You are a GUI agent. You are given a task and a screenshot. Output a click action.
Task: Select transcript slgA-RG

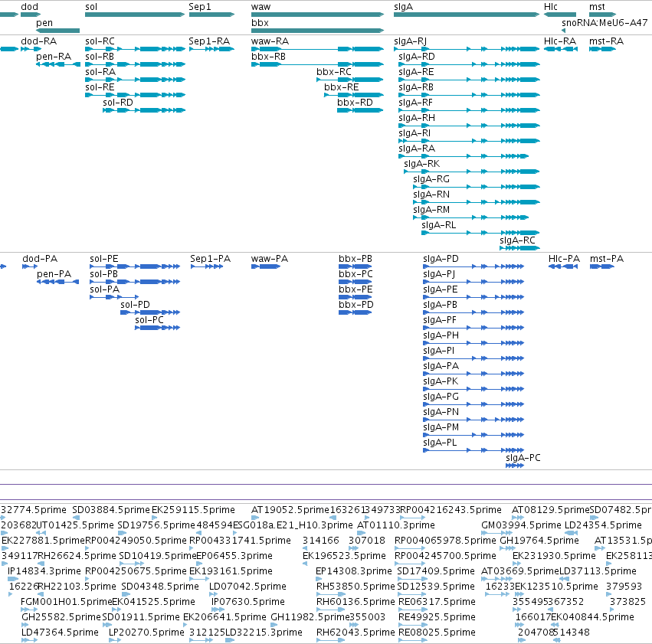tap(431, 179)
